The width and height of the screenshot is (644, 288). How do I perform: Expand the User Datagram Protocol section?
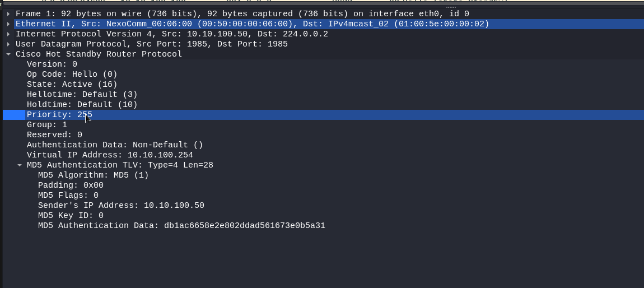pyautogui.click(x=8, y=44)
